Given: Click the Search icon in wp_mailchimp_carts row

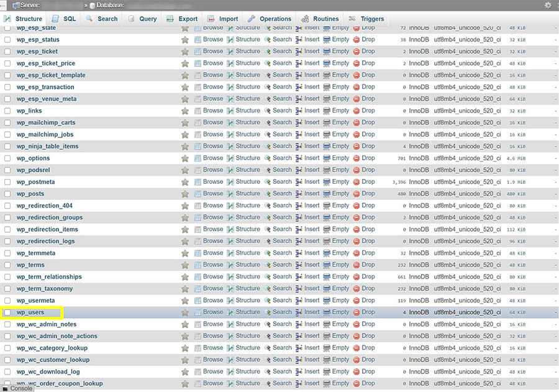Looking at the screenshot, I should [x=267, y=123].
